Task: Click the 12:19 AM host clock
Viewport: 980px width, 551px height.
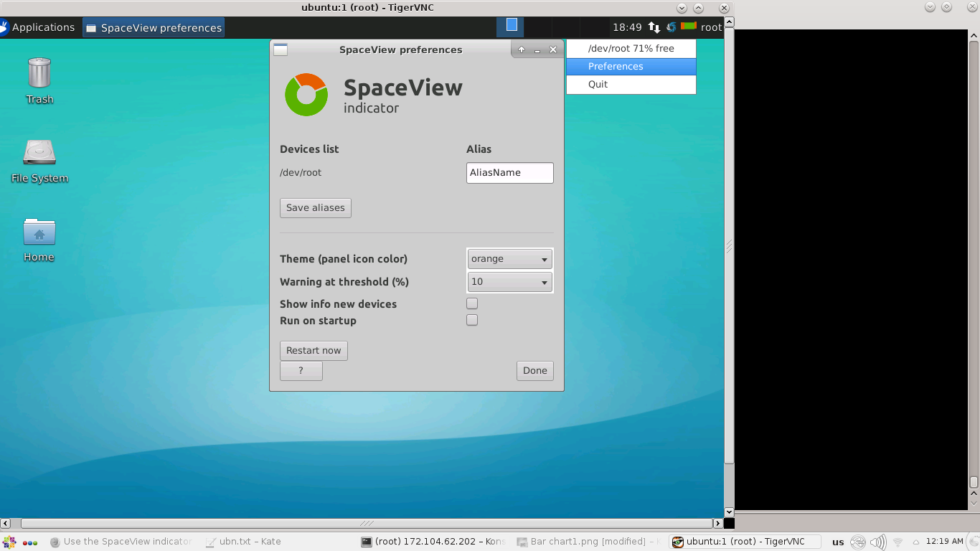Action: coord(944,542)
